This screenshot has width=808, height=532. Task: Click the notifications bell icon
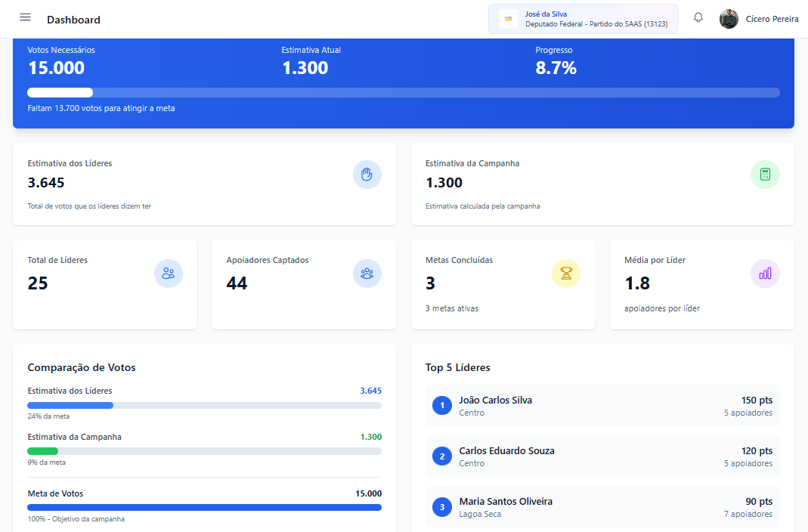(698, 18)
